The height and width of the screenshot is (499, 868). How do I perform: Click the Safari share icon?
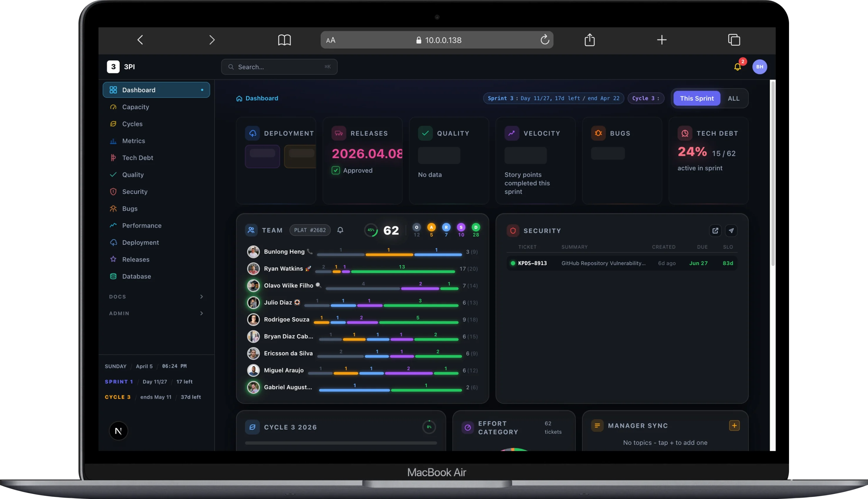click(589, 40)
